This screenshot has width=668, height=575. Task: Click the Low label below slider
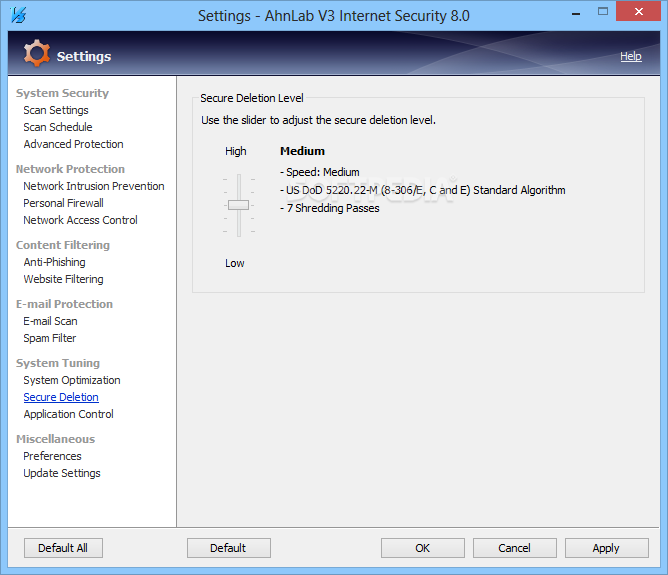(235, 264)
